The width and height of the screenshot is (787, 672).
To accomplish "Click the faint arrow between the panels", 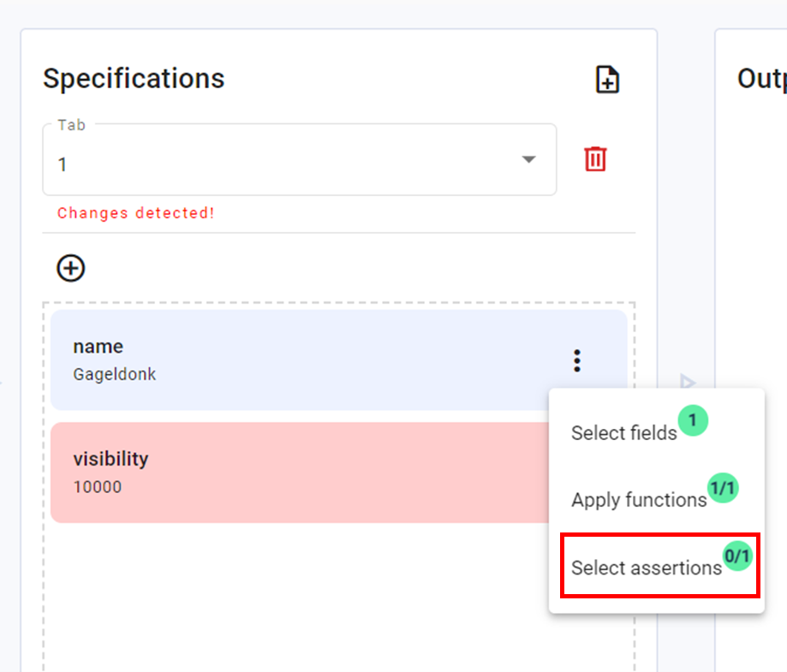I will tap(687, 381).
